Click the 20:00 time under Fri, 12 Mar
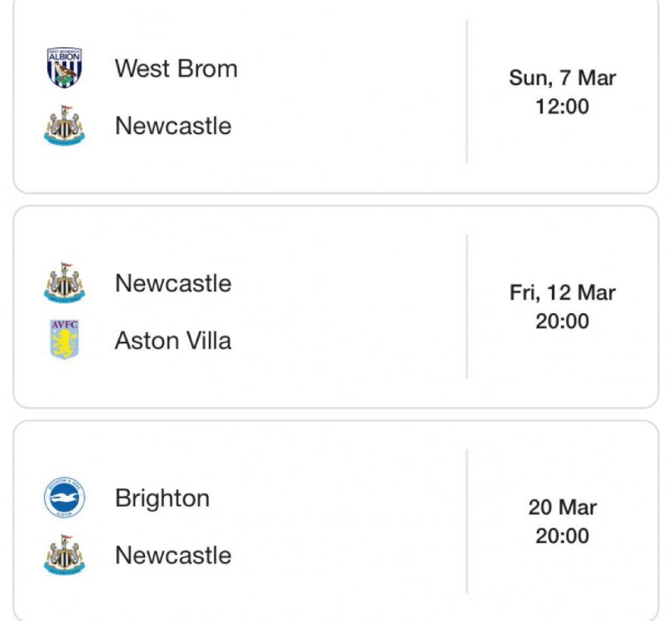The image size is (672, 621). coord(562,321)
